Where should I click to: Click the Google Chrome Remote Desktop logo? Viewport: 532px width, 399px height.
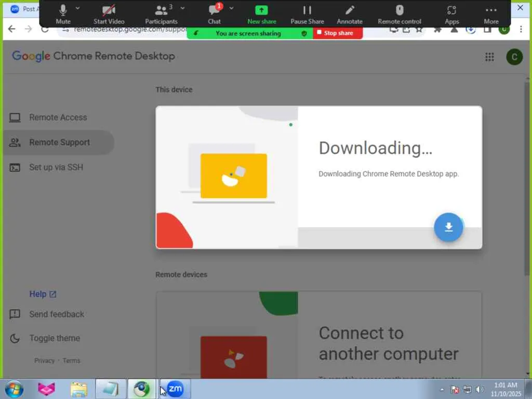pos(94,56)
